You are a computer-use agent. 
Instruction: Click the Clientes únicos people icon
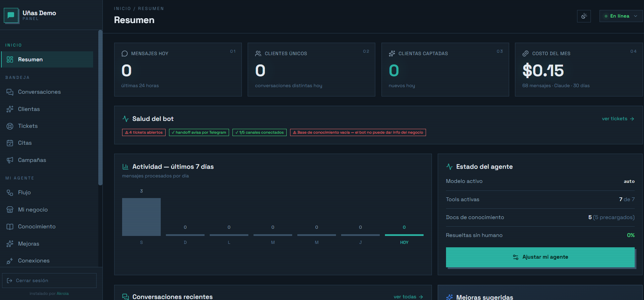(x=258, y=54)
